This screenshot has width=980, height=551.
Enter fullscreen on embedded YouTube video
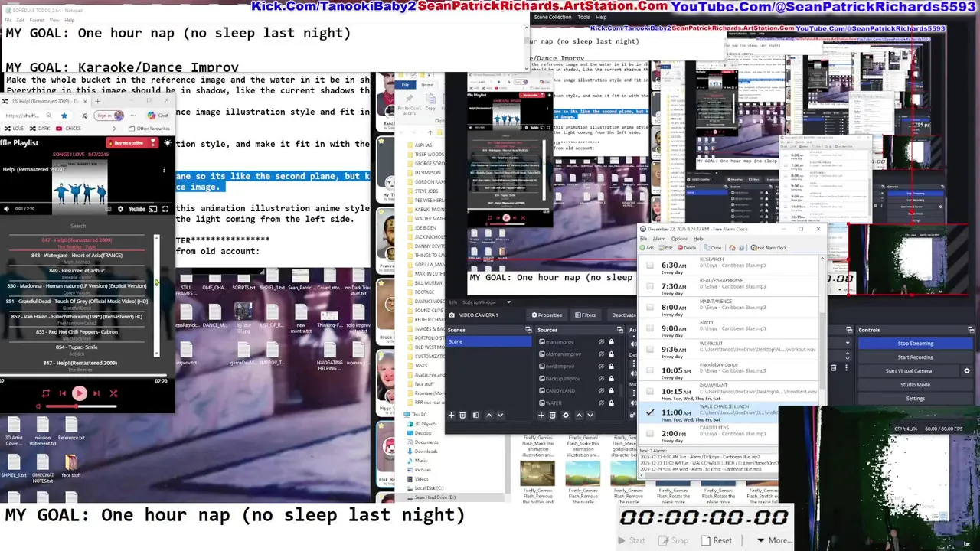click(165, 209)
